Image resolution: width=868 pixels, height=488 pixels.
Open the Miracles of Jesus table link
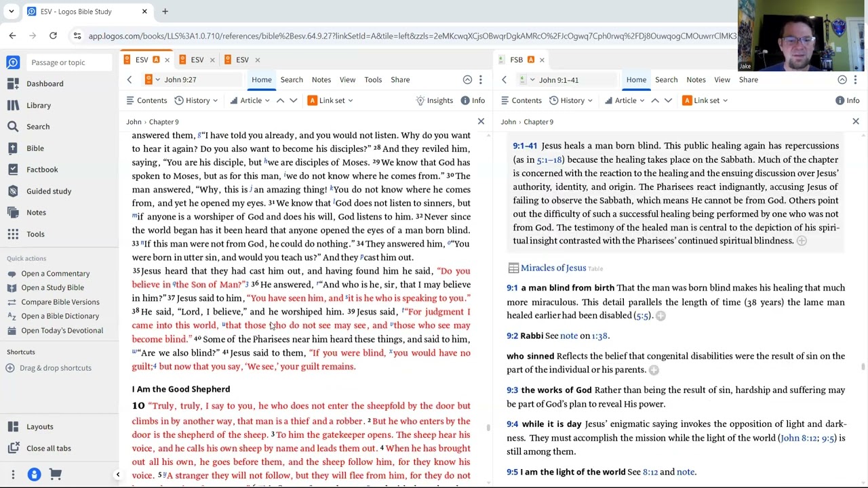click(x=553, y=268)
